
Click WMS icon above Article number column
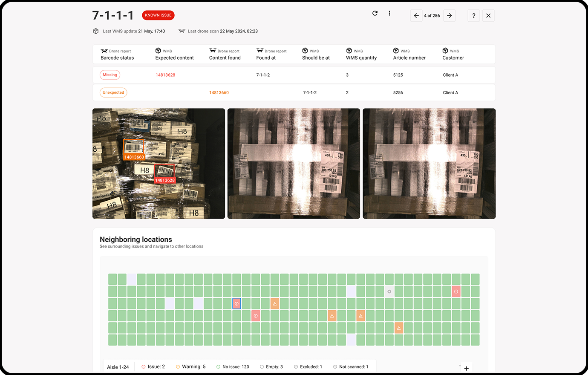(396, 51)
